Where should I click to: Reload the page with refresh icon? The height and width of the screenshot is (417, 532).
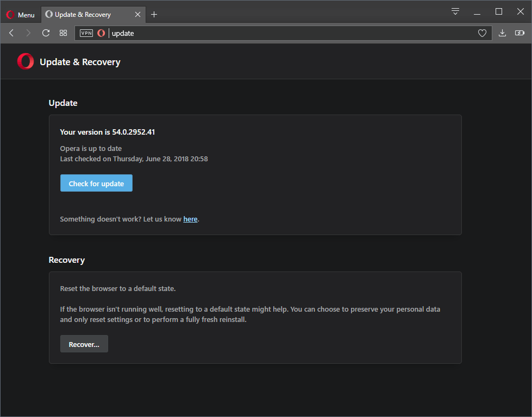click(x=46, y=33)
